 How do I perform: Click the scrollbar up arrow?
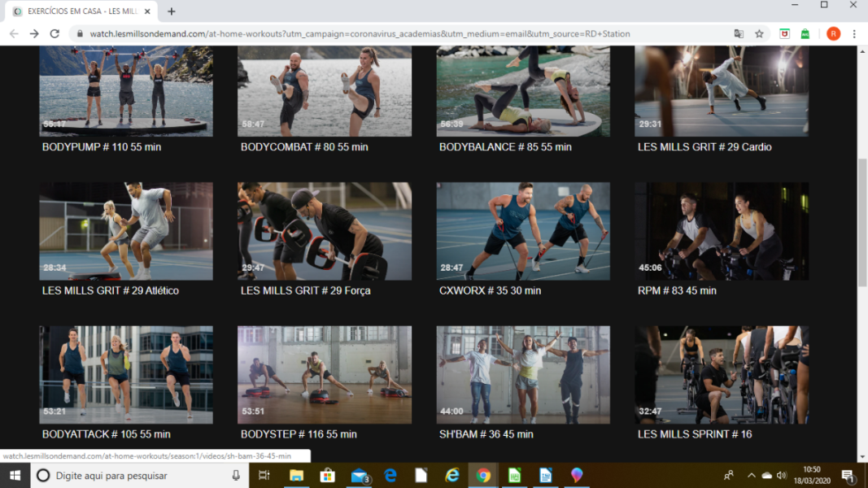tap(862, 51)
